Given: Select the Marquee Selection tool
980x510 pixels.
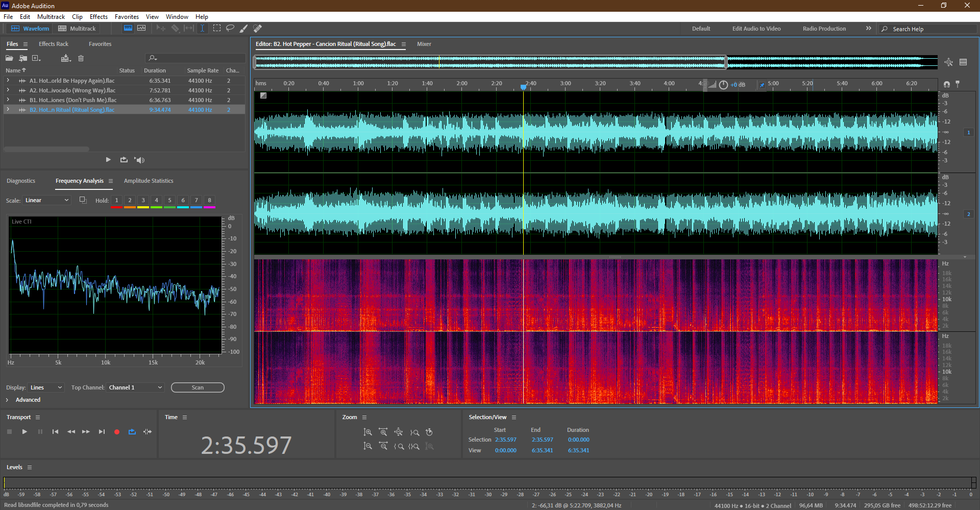Looking at the screenshot, I should click(217, 29).
